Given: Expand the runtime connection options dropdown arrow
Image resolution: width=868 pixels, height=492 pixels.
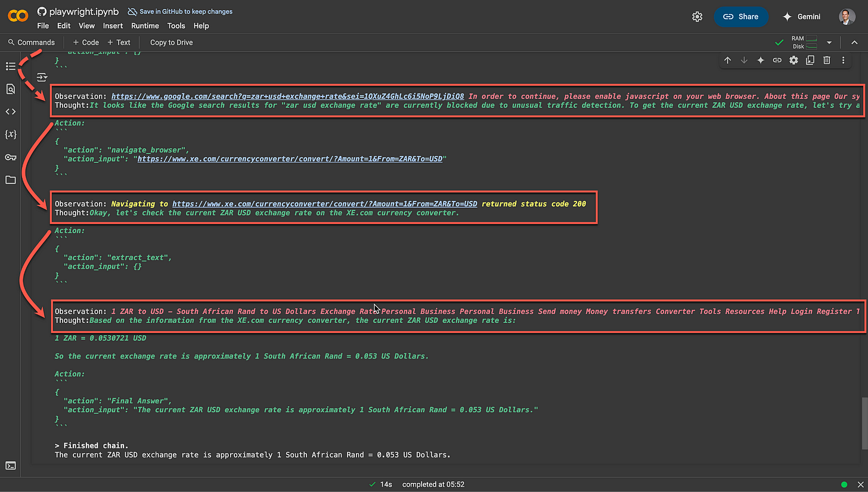Looking at the screenshot, I should pos(829,43).
